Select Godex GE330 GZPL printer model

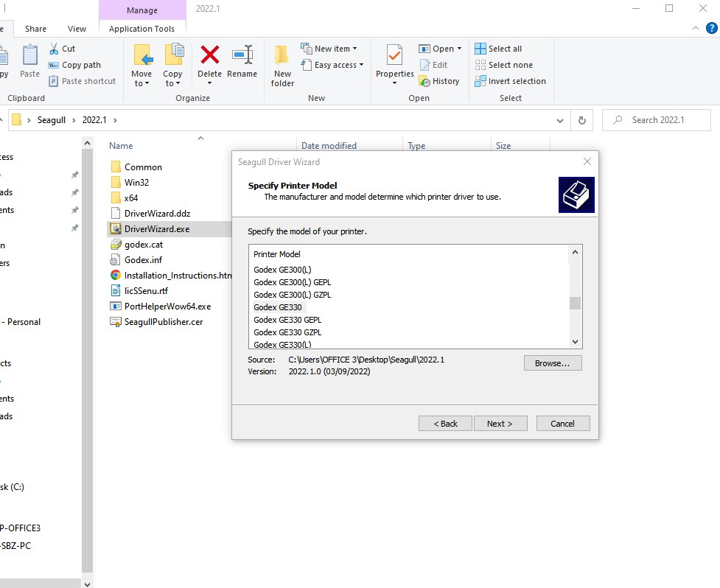(x=287, y=332)
